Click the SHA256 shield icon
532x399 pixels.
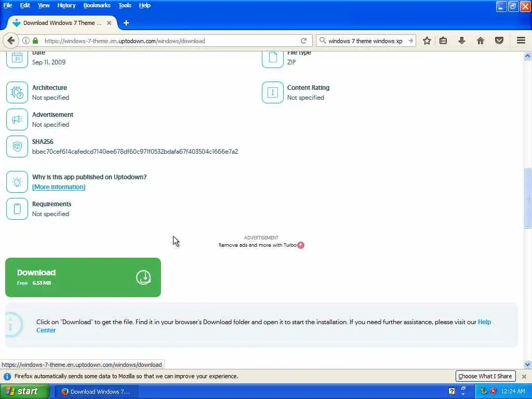17,146
